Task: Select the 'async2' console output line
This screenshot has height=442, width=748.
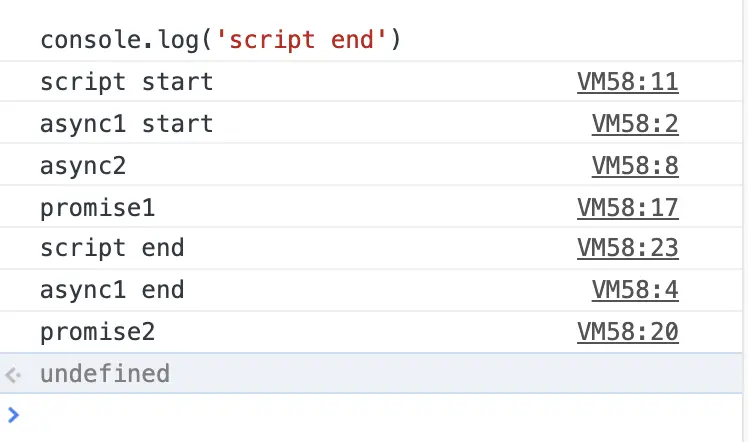Action: coord(83,165)
